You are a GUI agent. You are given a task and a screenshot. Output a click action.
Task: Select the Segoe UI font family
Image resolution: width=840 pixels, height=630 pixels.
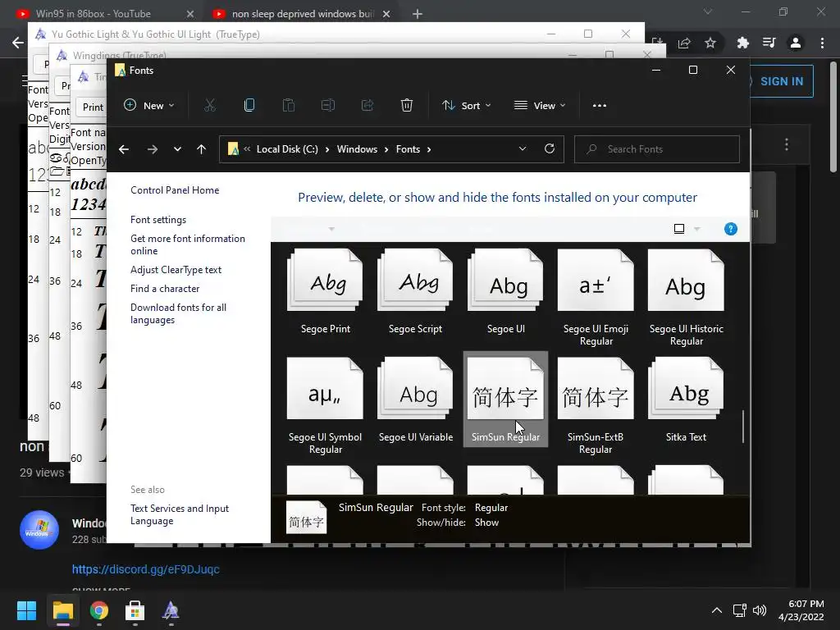pyautogui.click(x=505, y=292)
